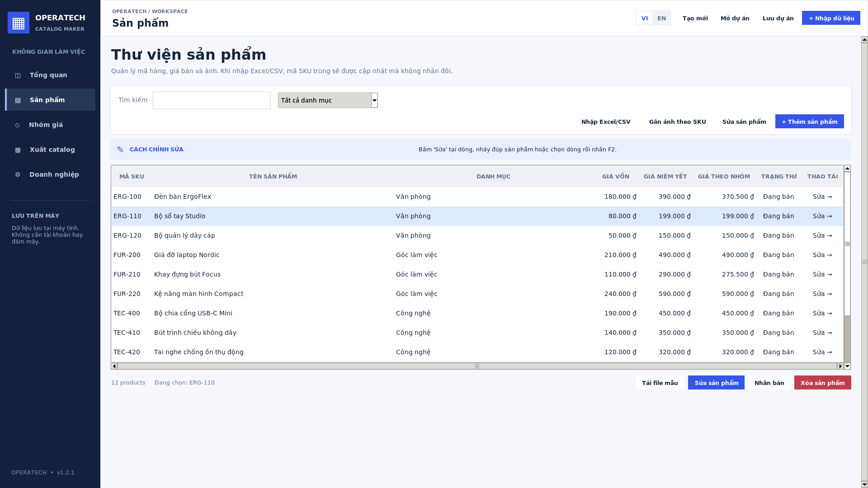The height and width of the screenshot is (488, 868).
Task: Sort by MÃ SKU column header
Action: [x=132, y=176]
